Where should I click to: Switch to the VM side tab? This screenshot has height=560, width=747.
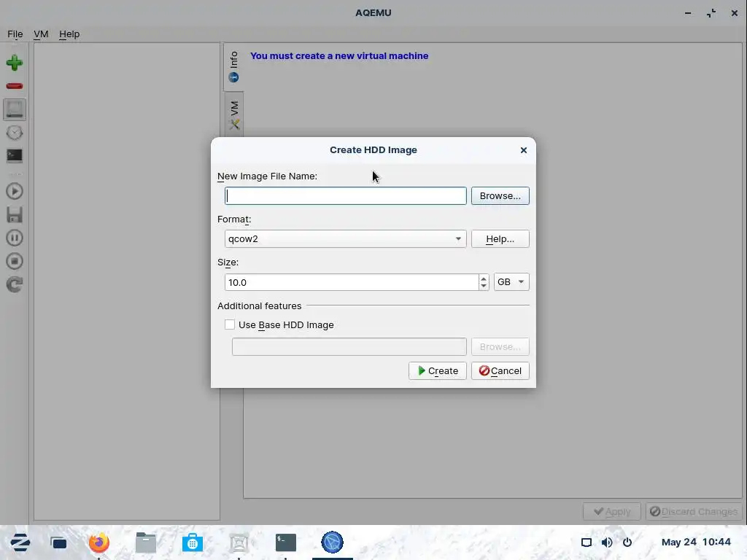(234, 114)
